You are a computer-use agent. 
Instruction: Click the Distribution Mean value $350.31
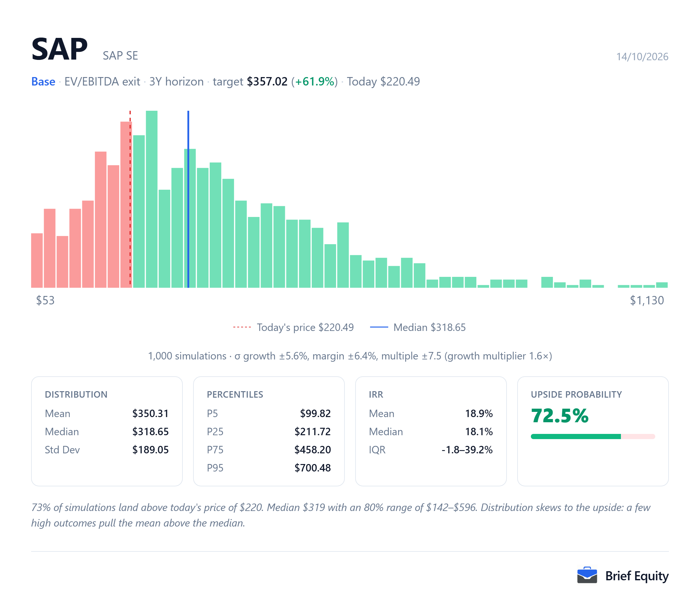tap(150, 413)
